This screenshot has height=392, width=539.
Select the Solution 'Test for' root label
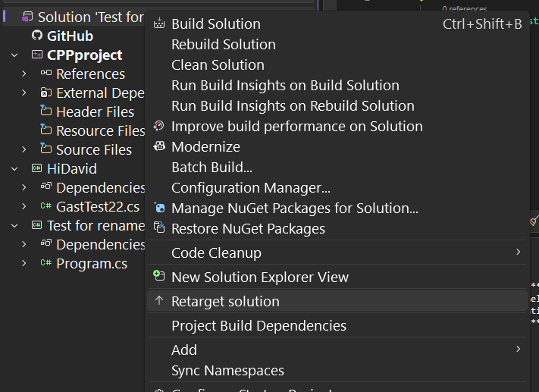pos(91,17)
